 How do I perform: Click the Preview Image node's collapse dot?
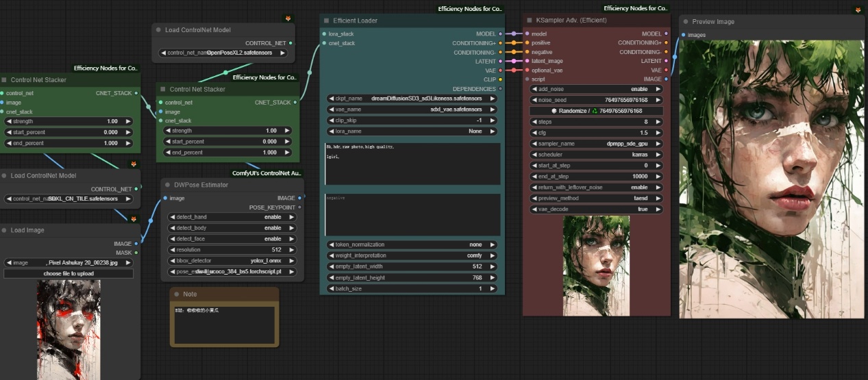[685, 22]
